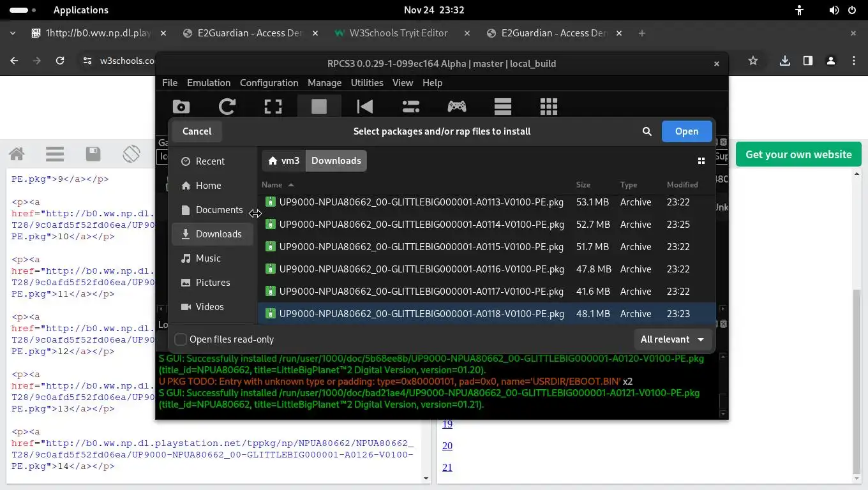Click the Downloads breadcrumb button
This screenshot has width=868, height=490.
pos(336,161)
